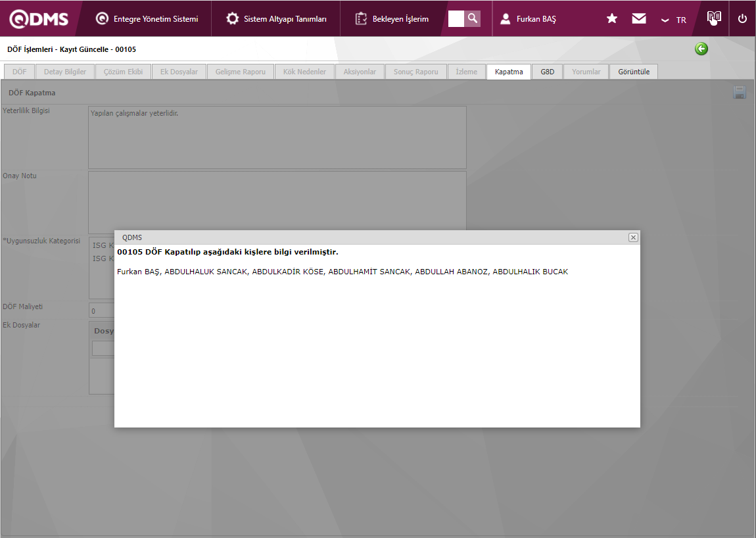The image size is (756, 538).
Task: Click the 'DÖF Kapatma' section heading
Action: point(32,93)
